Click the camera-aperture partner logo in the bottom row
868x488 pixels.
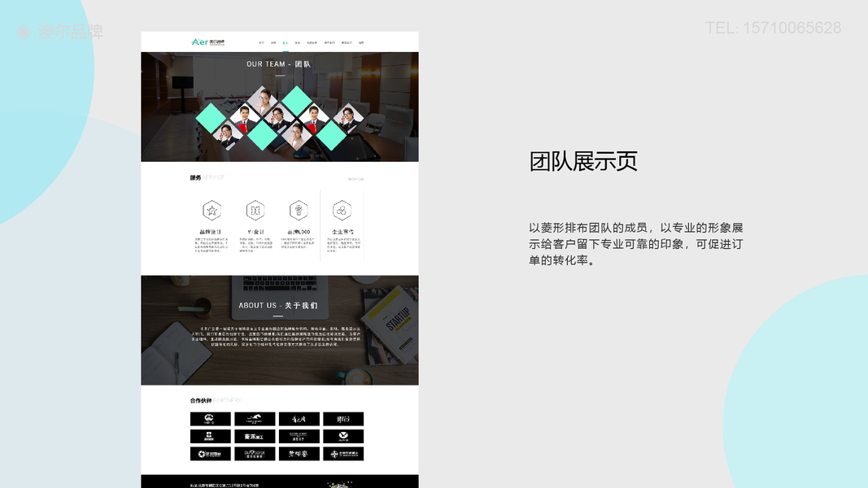click(x=211, y=454)
